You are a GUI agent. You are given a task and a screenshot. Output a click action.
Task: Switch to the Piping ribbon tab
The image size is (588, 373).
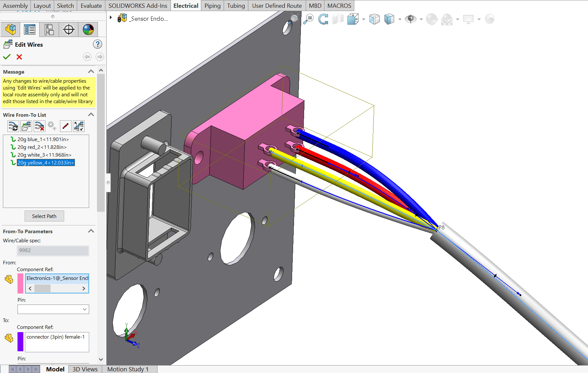(x=212, y=6)
